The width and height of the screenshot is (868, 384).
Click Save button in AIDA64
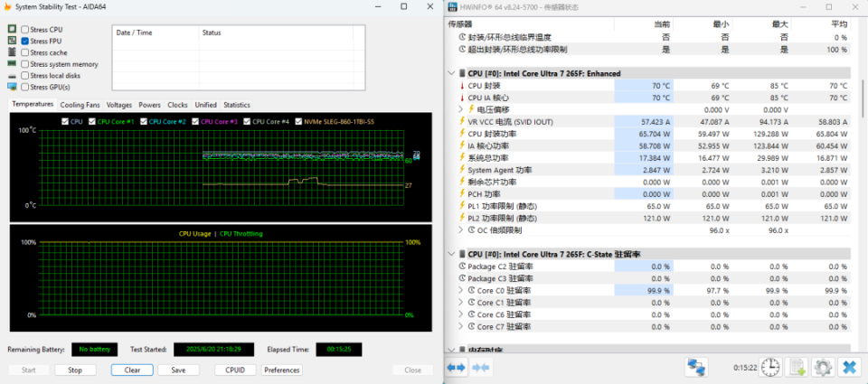178,370
